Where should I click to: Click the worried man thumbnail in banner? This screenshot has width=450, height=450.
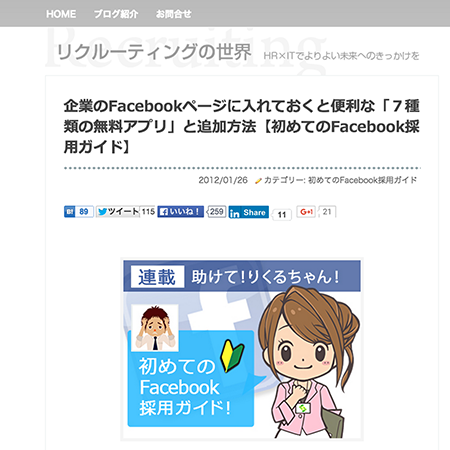click(x=155, y=328)
